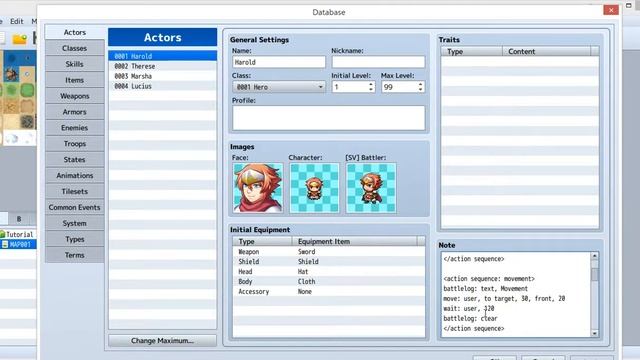
Task: Select the Accessory None equipment row
Action: pyautogui.click(x=329, y=291)
